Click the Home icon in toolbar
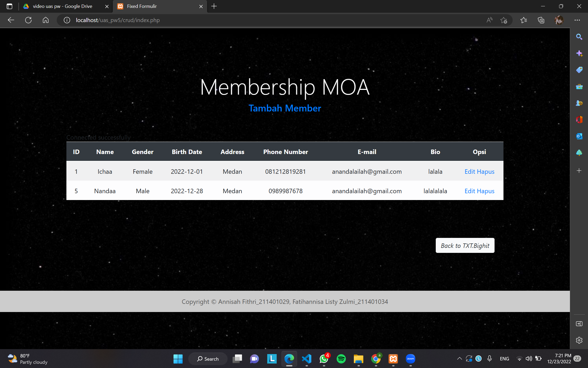 pos(46,20)
